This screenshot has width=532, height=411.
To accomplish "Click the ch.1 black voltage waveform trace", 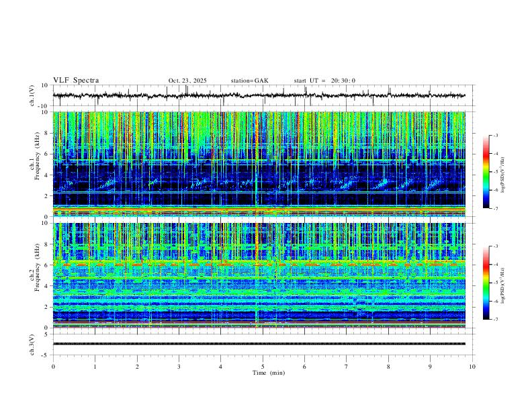I will tap(259, 95).
